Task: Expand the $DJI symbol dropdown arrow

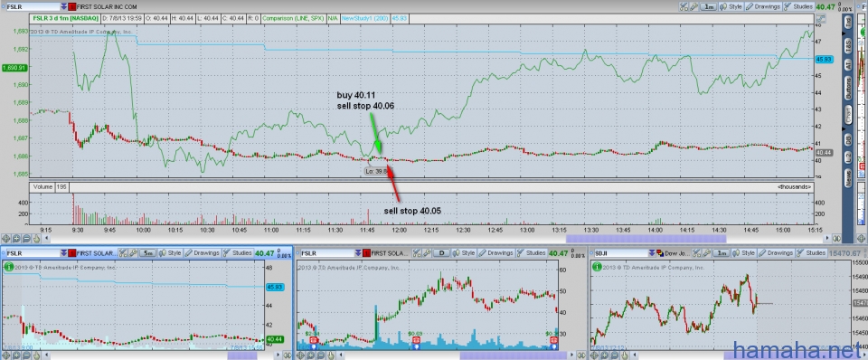Action: pyautogui.click(x=652, y=253)
